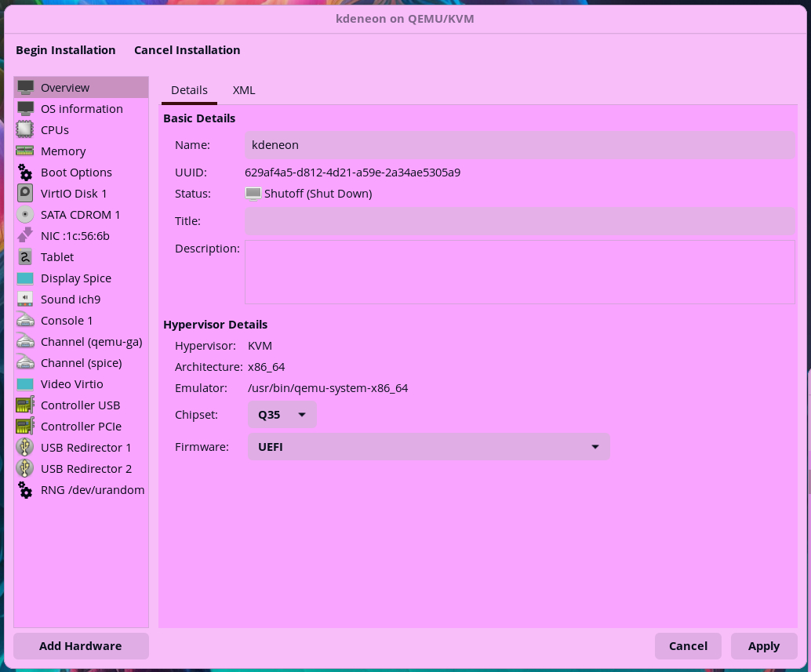The image size is (811, 672).
Task: Click the Boot Options gear icon
Action: pyautogui.click(x=26, y=173)
